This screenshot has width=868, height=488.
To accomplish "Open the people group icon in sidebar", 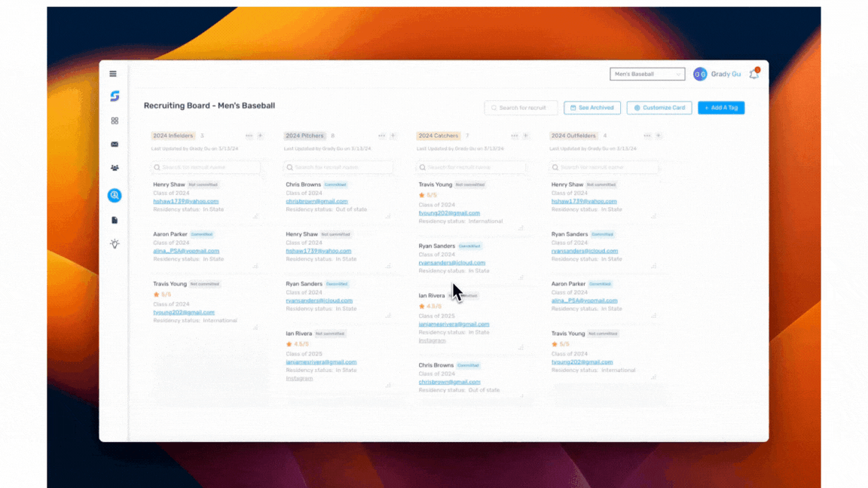I will [x=115, y=168].
